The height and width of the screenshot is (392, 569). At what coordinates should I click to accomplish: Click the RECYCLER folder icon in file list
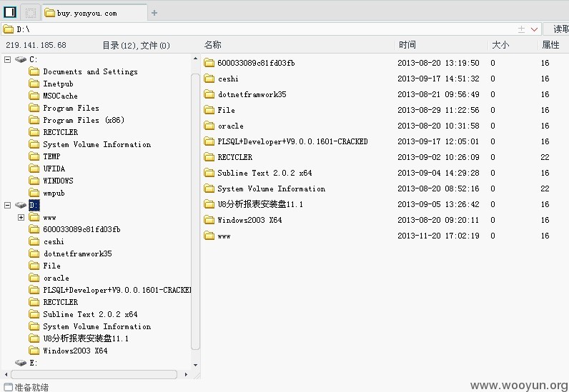pos(209,157)
